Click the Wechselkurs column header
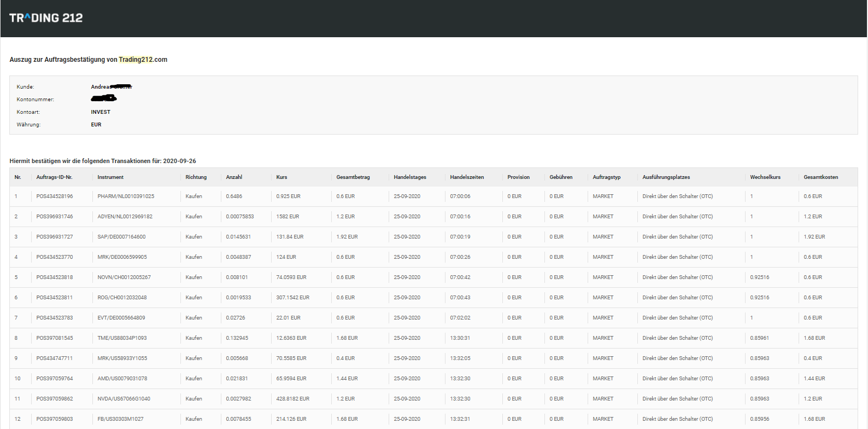The width and height of the screenshot is (868, 429). pos(765,177)
